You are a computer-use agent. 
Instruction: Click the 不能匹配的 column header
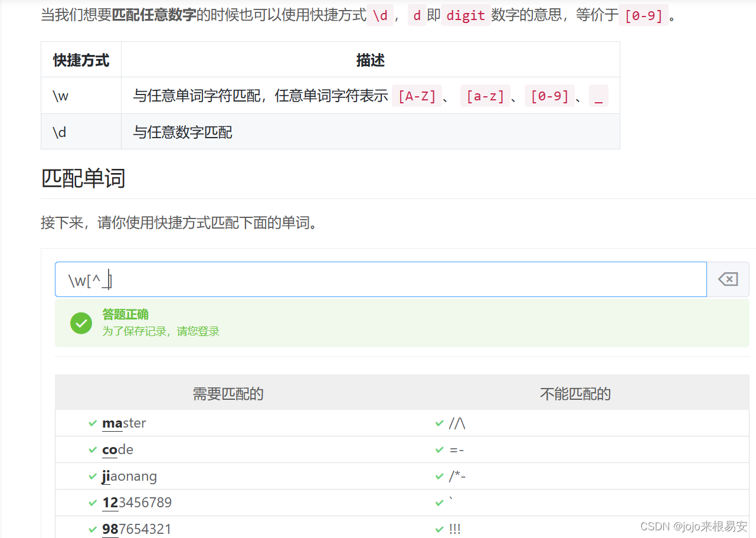(x=575, y=394)
